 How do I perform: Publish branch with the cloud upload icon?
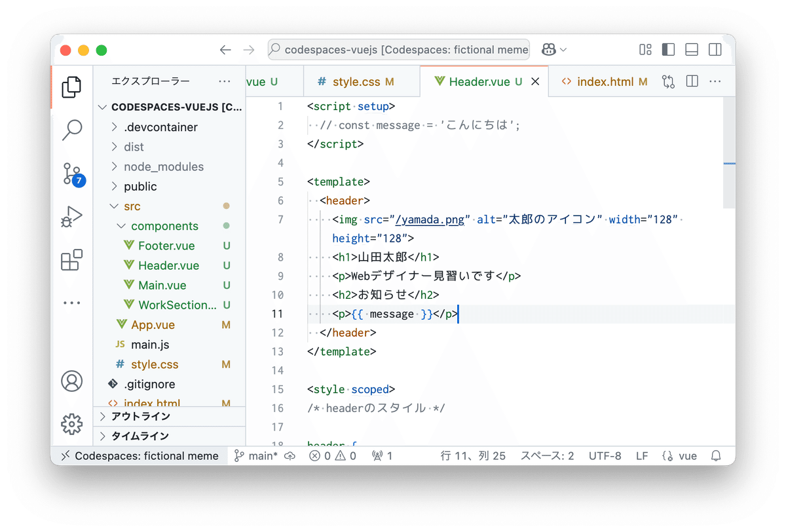290,456
